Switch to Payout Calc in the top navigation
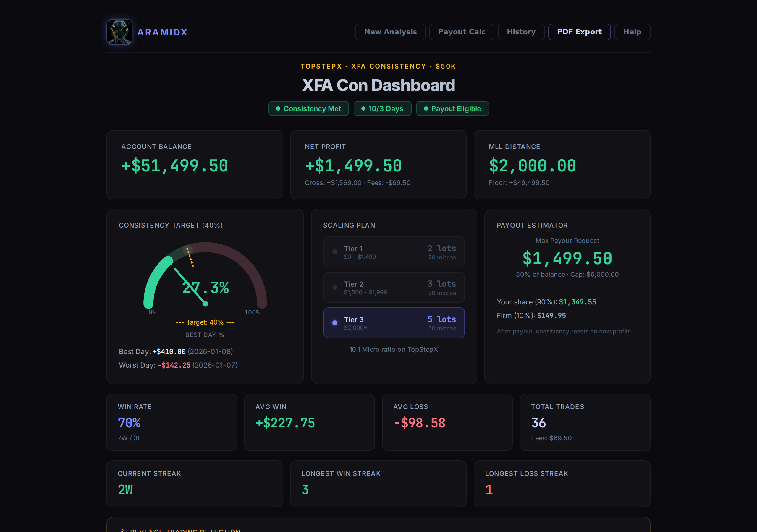 point(462,32)
